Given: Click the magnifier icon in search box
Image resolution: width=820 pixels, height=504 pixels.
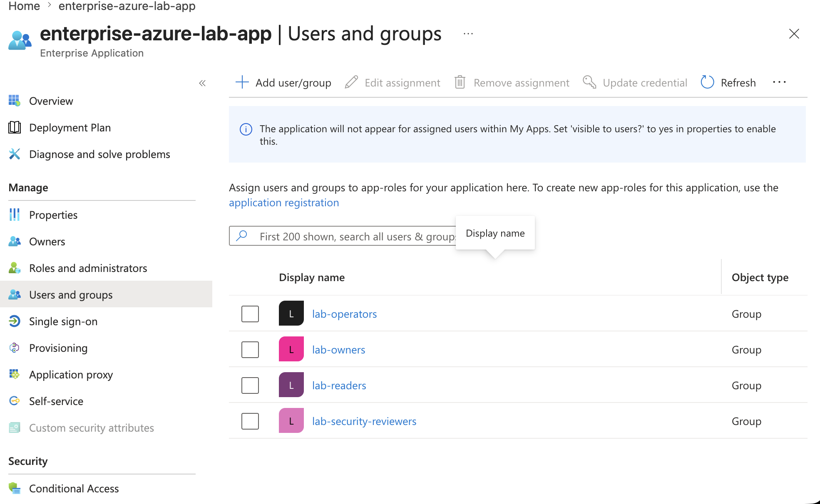Looking at the screenshot, I should (x=242, y=236).
